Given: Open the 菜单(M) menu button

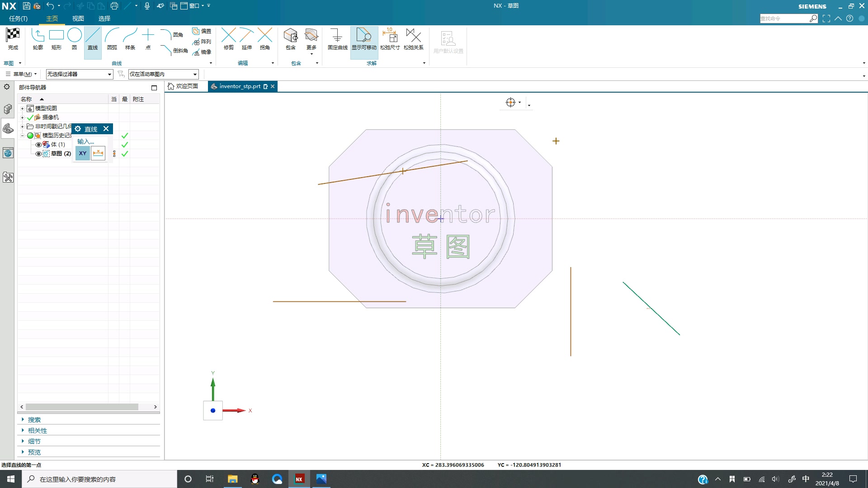Looking at the screenshot, I should coord(21,74).
